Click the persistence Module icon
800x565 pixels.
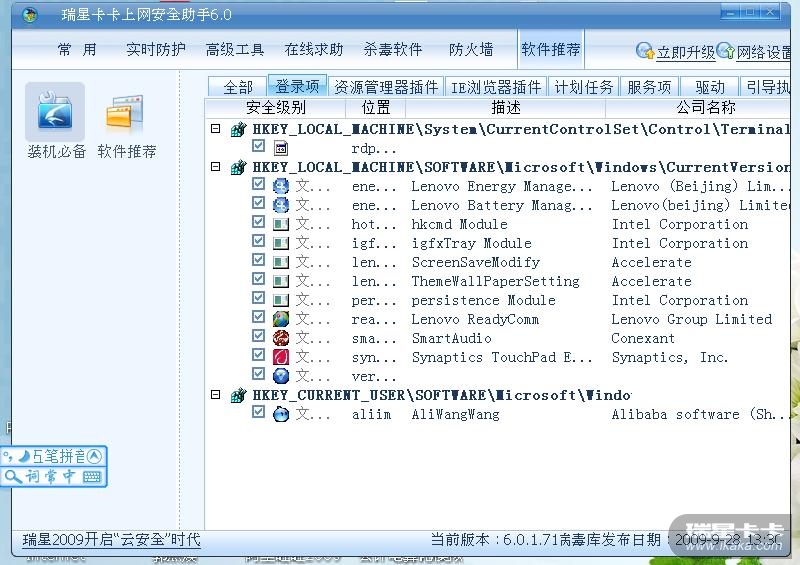(281, 300)
